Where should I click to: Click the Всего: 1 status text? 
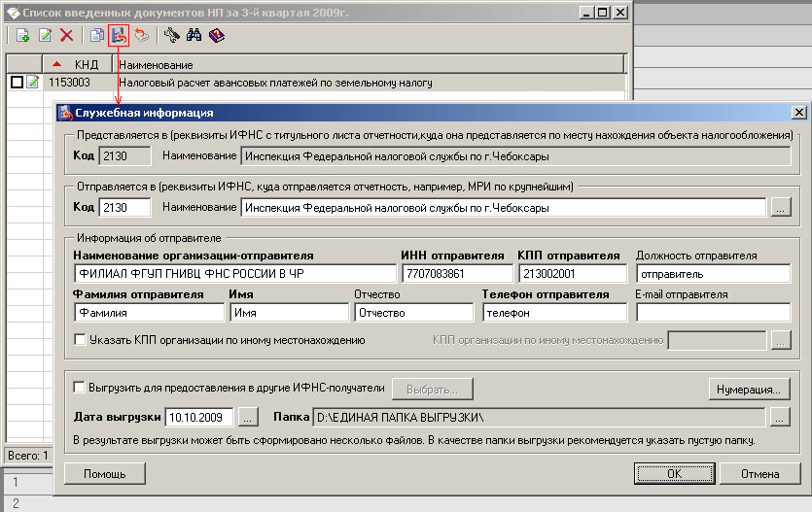[28, 456]
